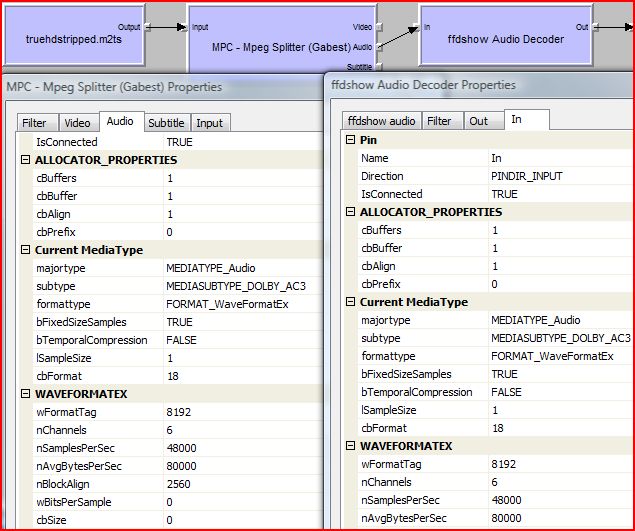Screen dimensions: 635x531
Task: Click the Output pin of truehdstripped.m2ts
Action: pyautogui.click(x=148, y=27)
